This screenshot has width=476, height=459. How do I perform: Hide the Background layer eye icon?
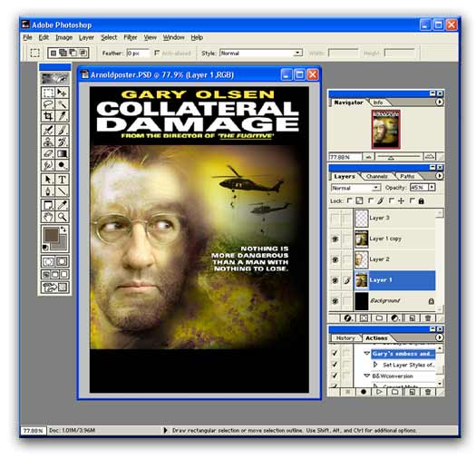click(x=335, y=301)
